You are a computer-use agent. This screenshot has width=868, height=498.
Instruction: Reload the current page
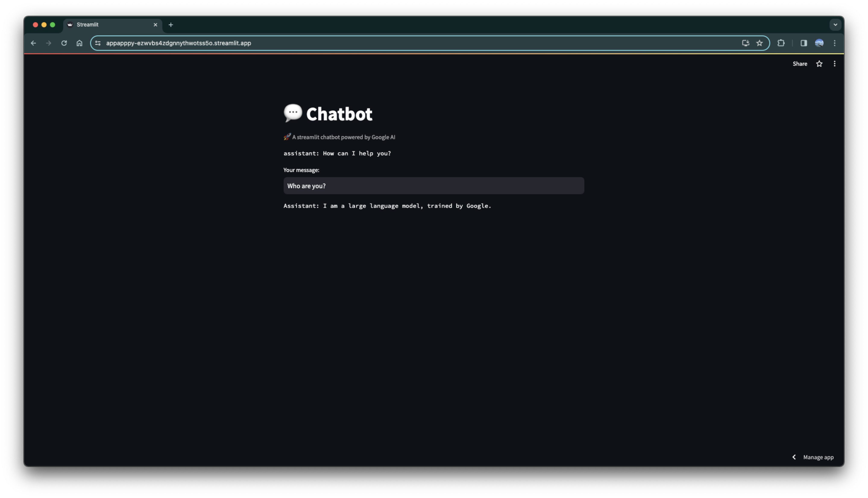64,43
